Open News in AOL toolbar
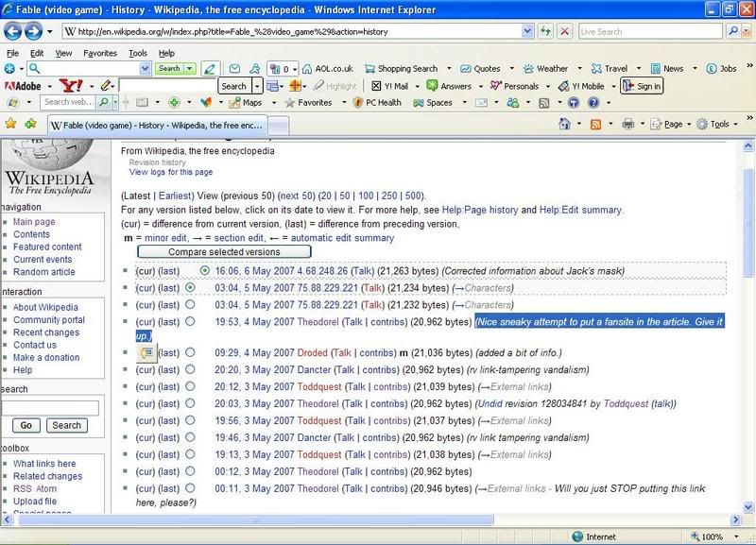The image size is (756, 545). [667, 69]
